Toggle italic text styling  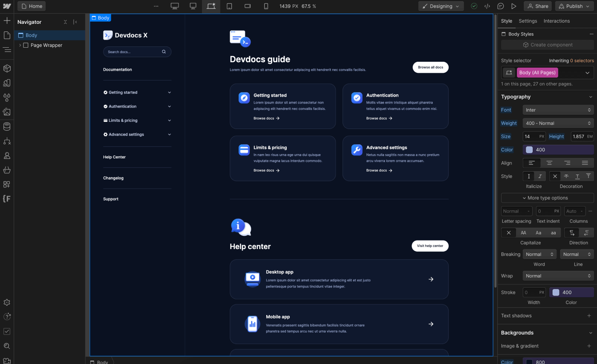540,176
